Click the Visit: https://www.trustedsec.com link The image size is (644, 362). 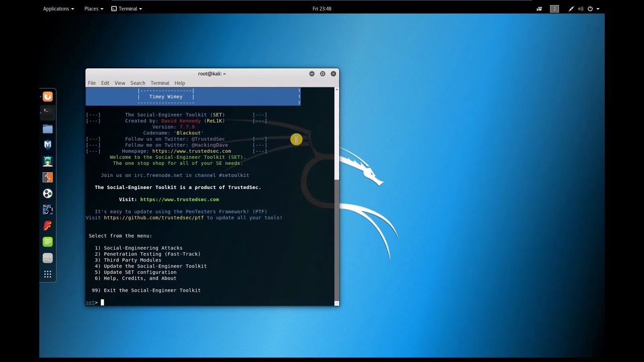click(x=180, y=200)
